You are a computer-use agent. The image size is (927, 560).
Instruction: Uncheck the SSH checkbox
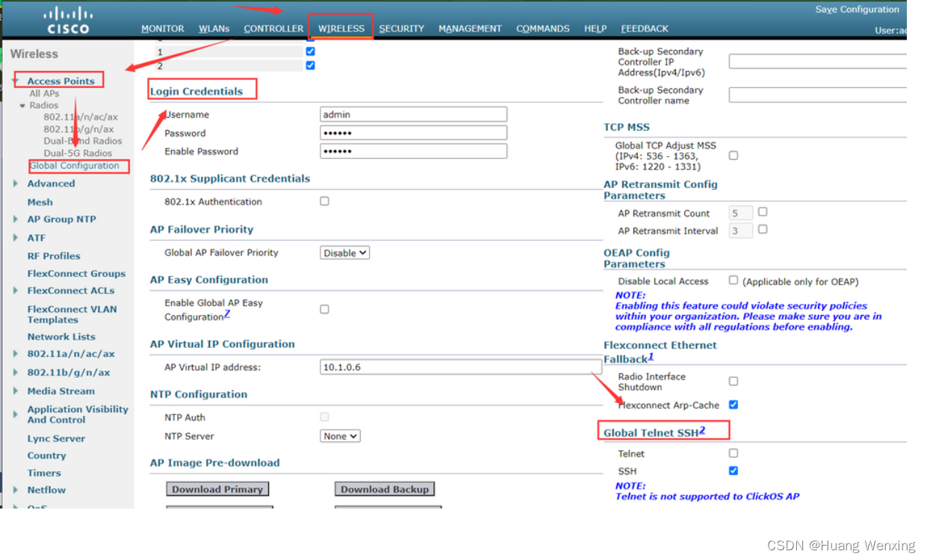[x=734, y=470]
